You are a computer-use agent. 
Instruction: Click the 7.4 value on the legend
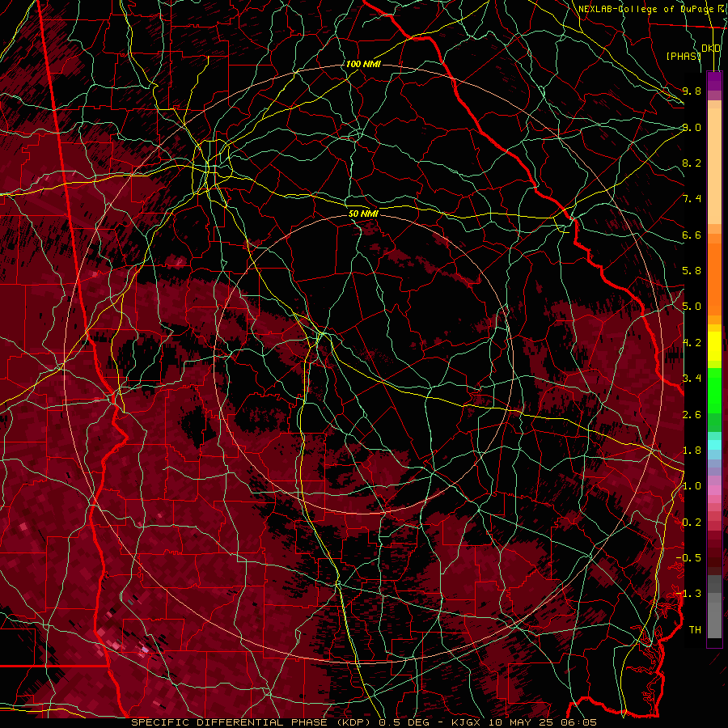pos(692,199)
